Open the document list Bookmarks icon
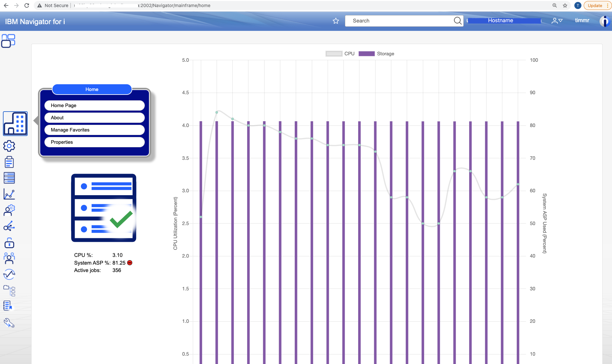This screenshot has height=364, width=612. pos(8,306)
